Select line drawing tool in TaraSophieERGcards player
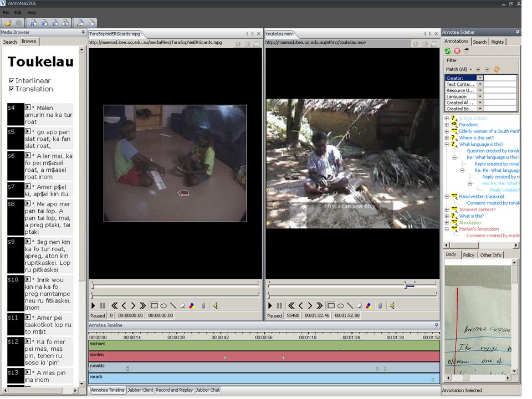 pos(173,306)
